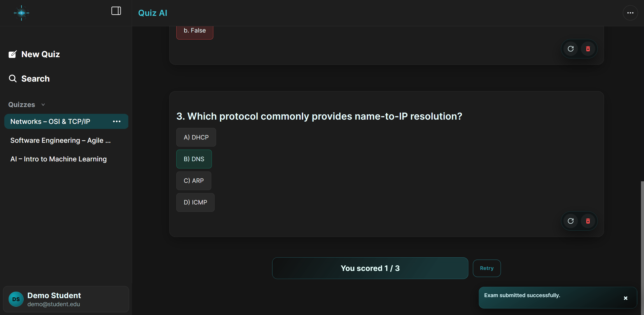Dismiss the exam submitted notification
644x315 pixels.
click(x=626, y=298)
